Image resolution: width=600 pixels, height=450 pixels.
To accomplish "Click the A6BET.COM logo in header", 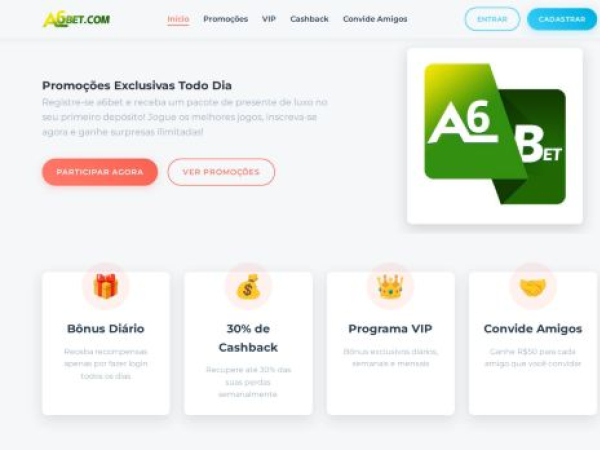I will [77, 19].
